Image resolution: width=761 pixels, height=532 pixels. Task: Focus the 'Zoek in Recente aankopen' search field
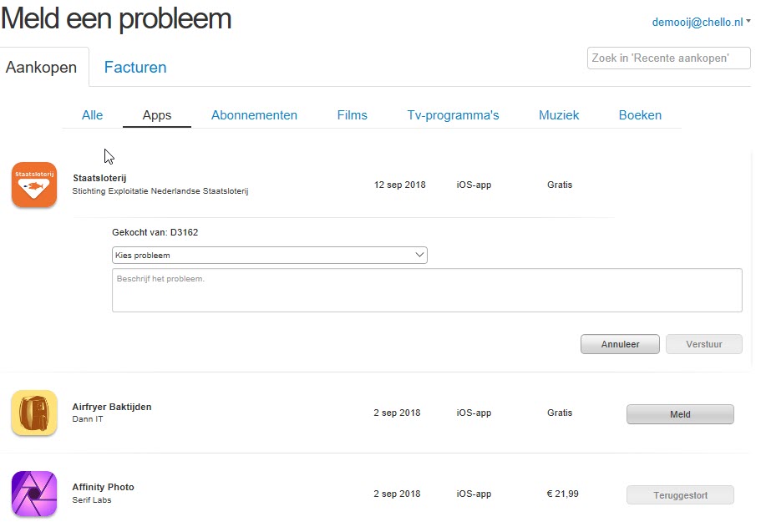pyautogui.click(x=669, y=58)
